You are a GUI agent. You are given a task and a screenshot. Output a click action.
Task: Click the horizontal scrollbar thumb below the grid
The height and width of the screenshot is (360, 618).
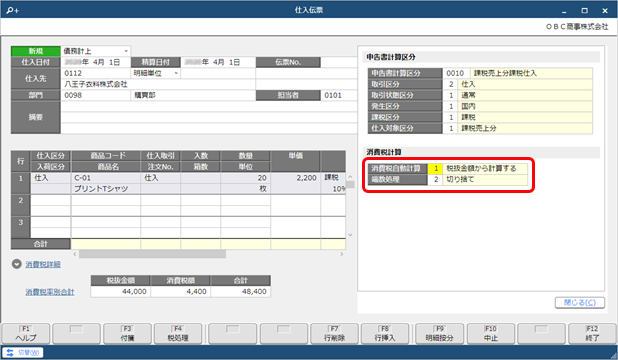pos(152,254)
